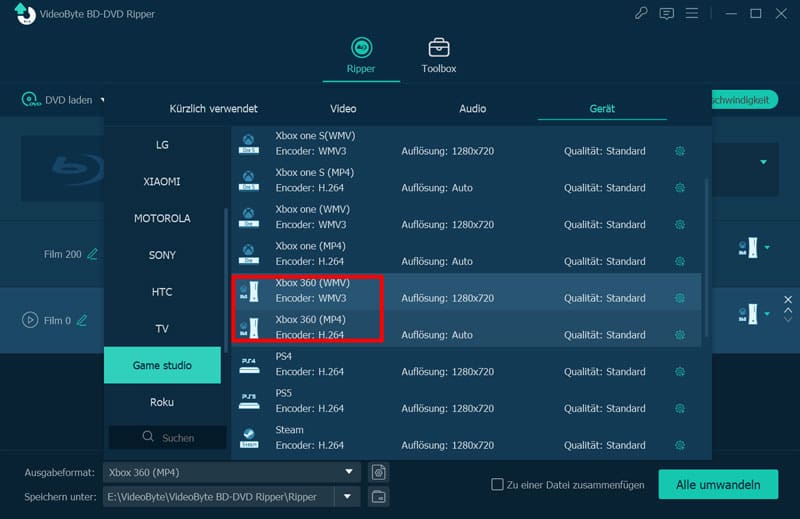
Task: Open settings gear for Xbox one (WMV)
Action: 680,225
